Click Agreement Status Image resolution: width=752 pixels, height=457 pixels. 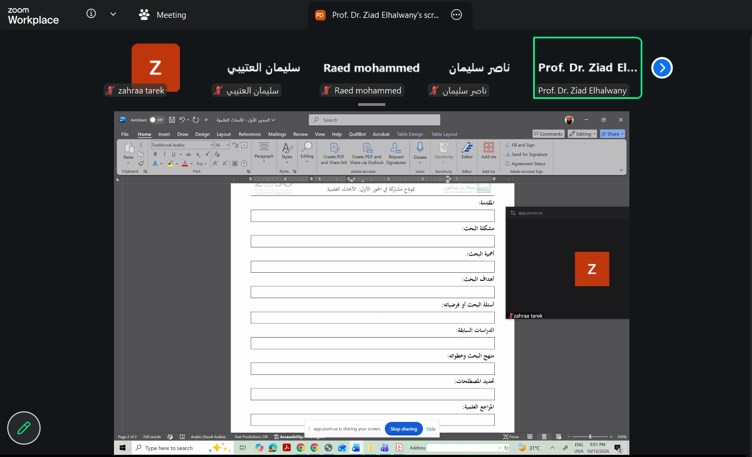525,164
